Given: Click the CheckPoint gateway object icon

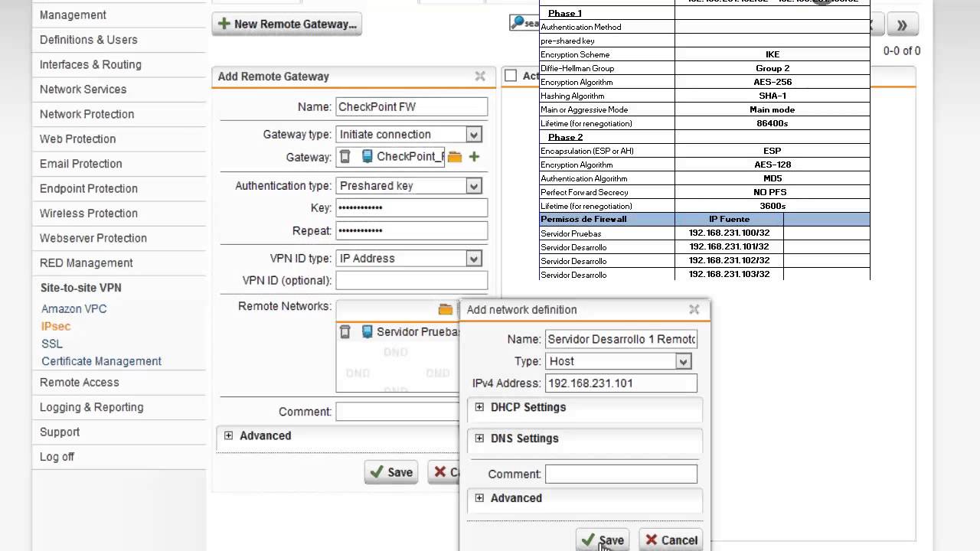Looking at the screenshot, I should coord(367,157).
